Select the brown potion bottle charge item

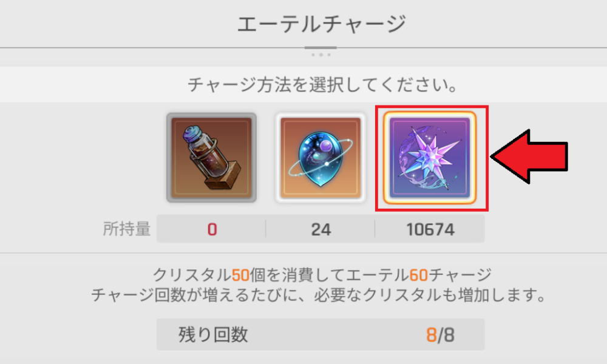tap(211, 158)
